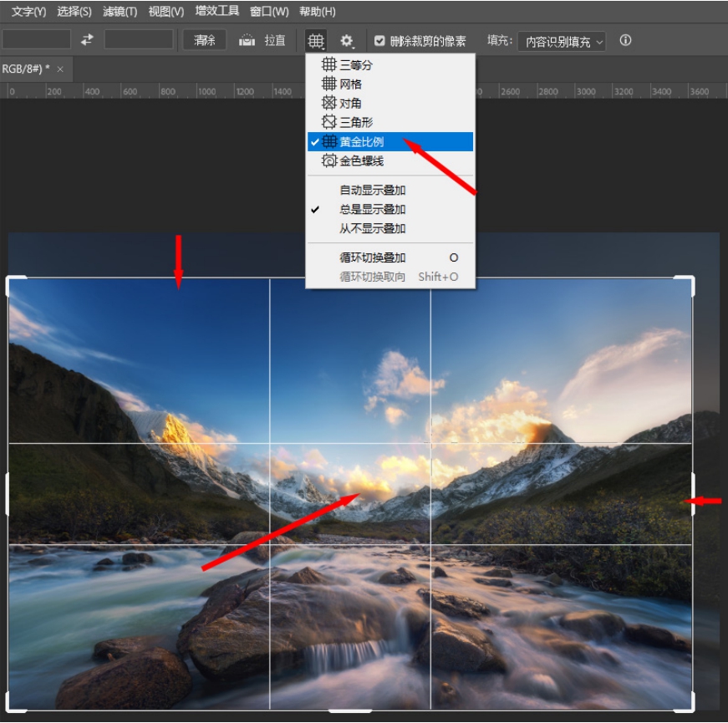Click the 拉直 label button
Image resolution: width=728 pixels, height=723 pixels.
coord(275,40)
